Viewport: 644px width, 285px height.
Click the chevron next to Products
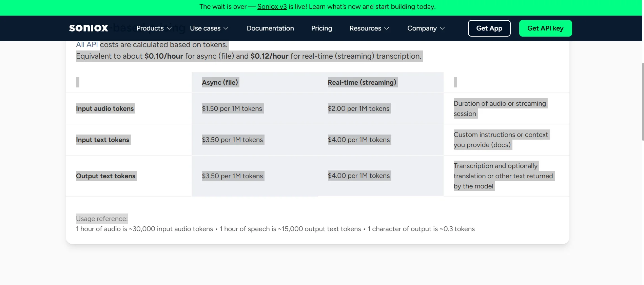pos(169,28)
